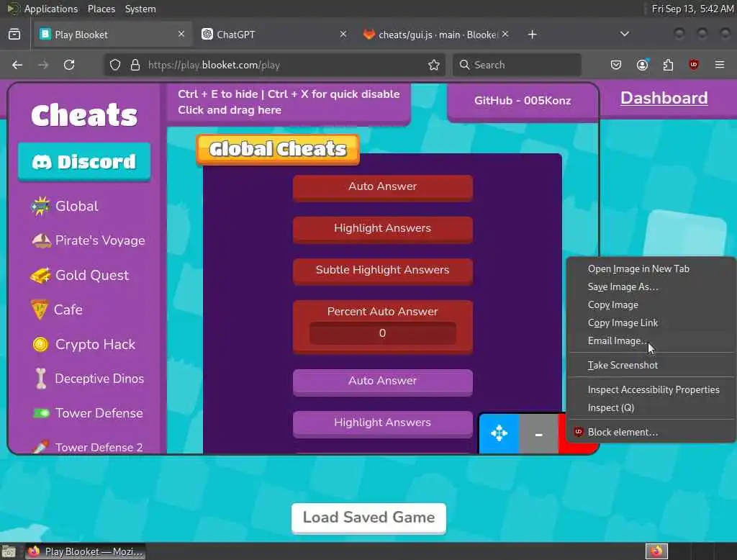Open the Firefox account icon

642,65
